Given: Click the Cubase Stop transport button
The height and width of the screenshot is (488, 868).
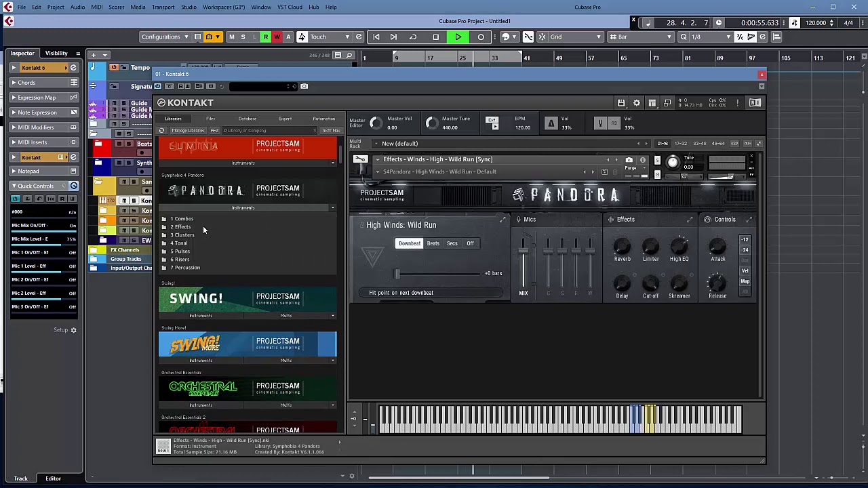Looking at the screenshot, I should click(435, 37).
